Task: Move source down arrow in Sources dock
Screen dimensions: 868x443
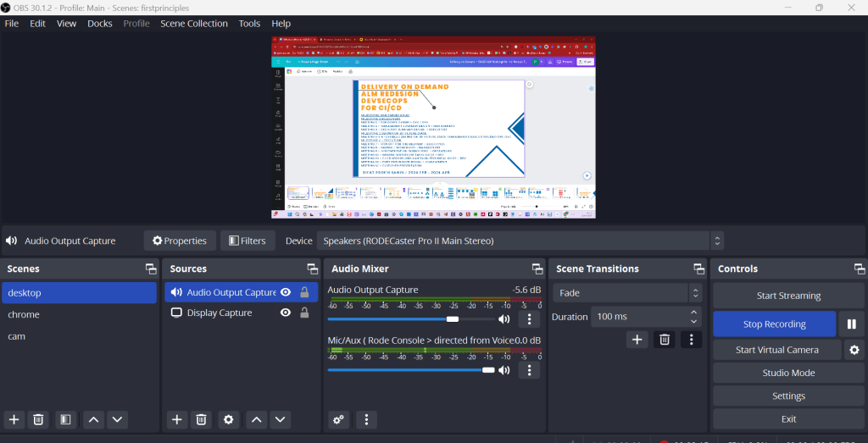Action: point(280,420)
